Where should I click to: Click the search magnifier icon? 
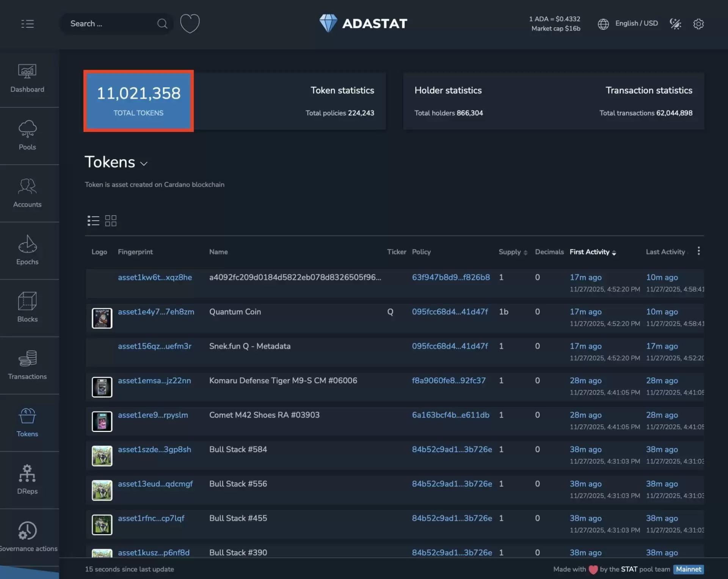(162, 24)
